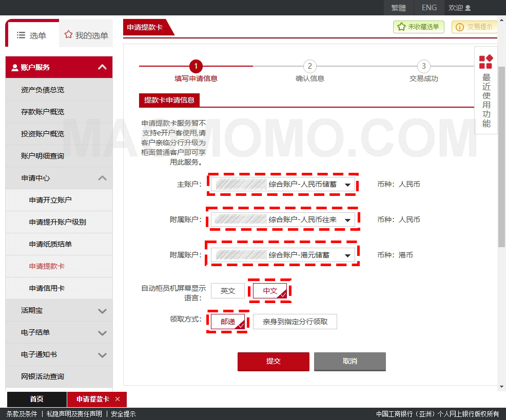The height and width of the screenshot is (420, 506).
Task: Close the 申请提款卡 bottom tab
Action: tap(118, 399)
